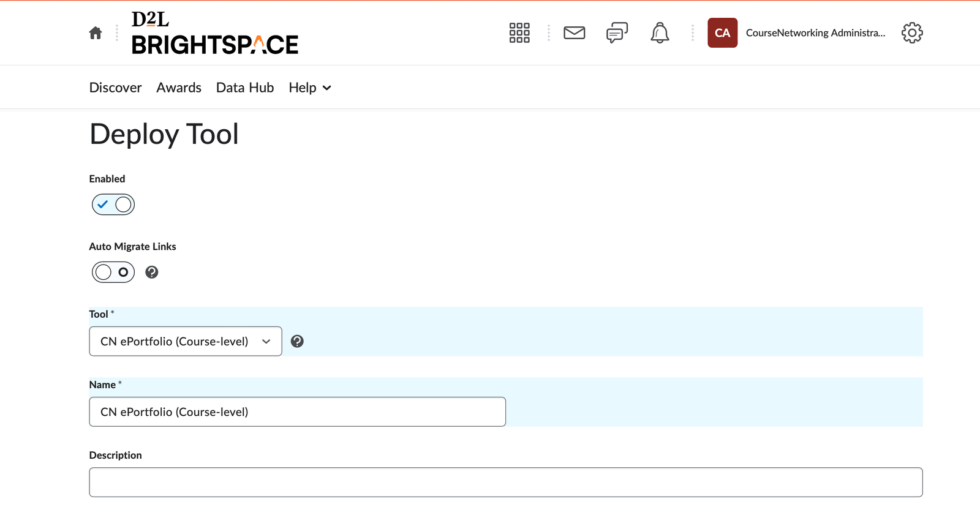Click the Deploy Tool heading
The image size is (980, 515).
tap(164, 134)
